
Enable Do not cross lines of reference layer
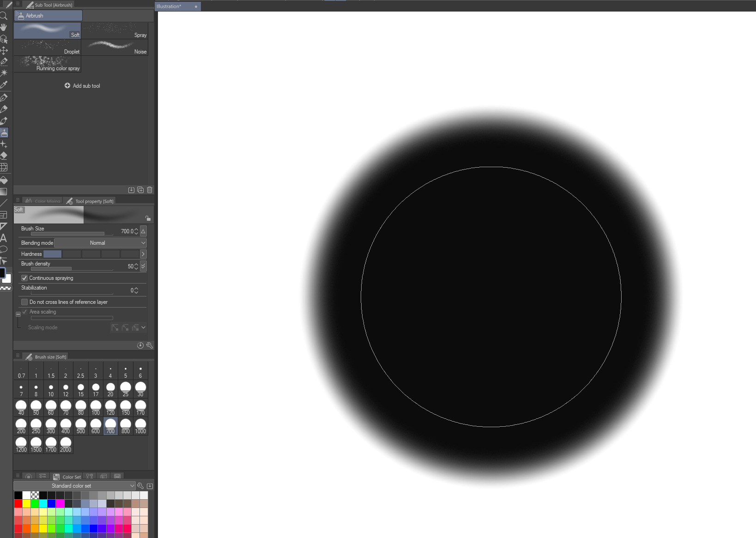pos(24,302)
